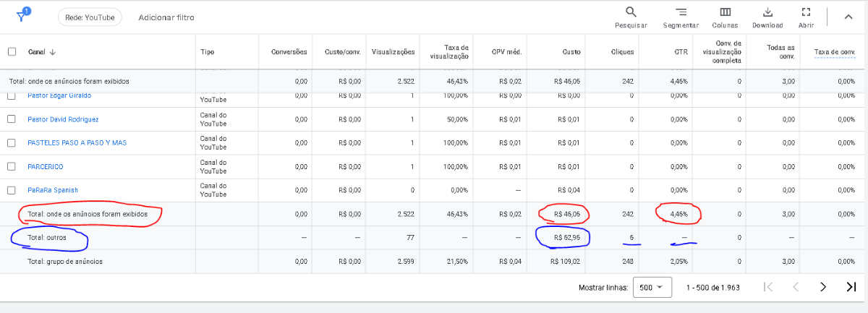Click the filter funnel icon
The image size is (868, 313).
click(x=23, y=17)
